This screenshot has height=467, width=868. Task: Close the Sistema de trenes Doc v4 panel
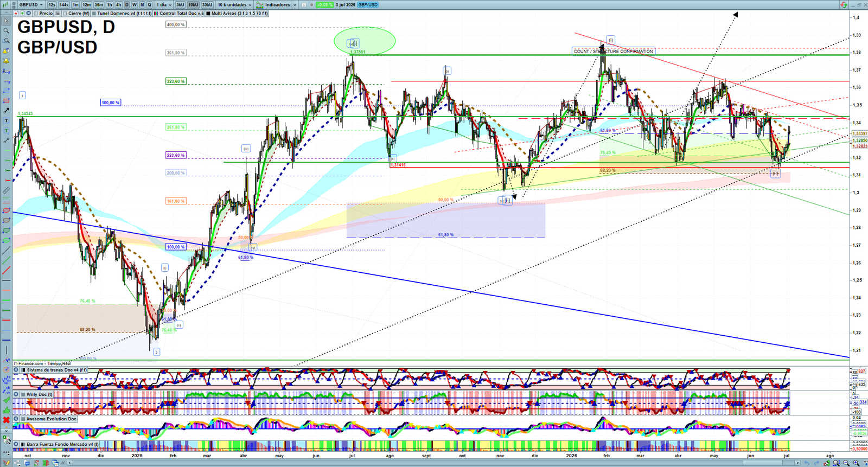pyautogui.click(x=16, y=370)
